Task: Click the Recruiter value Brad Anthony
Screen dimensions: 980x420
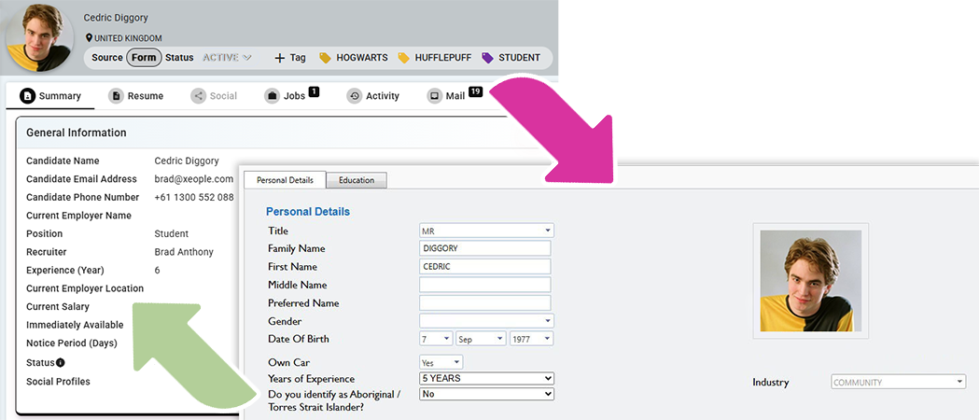Action: pyautogui.click(x=184, y=252)
